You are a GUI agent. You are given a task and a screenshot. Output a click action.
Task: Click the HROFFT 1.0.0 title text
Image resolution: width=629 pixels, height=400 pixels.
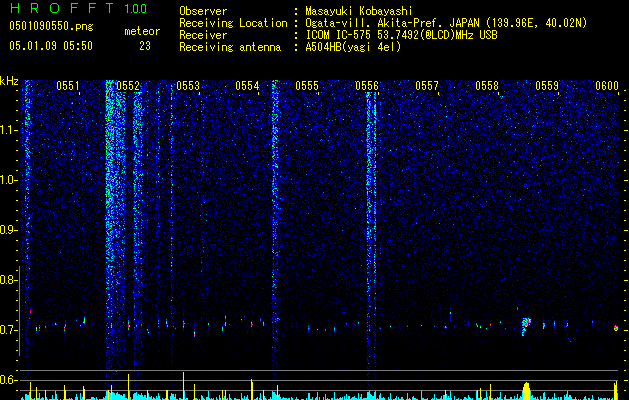click(78, 8)
